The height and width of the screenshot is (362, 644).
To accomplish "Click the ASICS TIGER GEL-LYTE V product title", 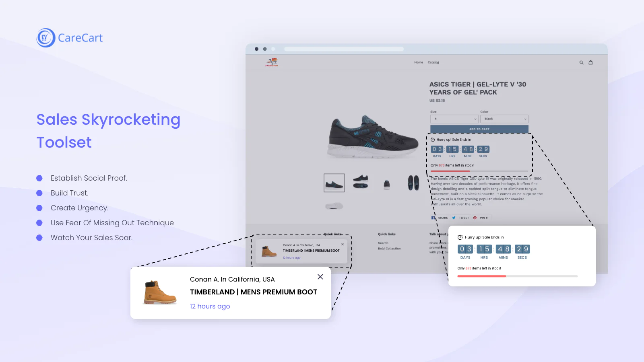I will pyautogui.click(x=478, y=88).
